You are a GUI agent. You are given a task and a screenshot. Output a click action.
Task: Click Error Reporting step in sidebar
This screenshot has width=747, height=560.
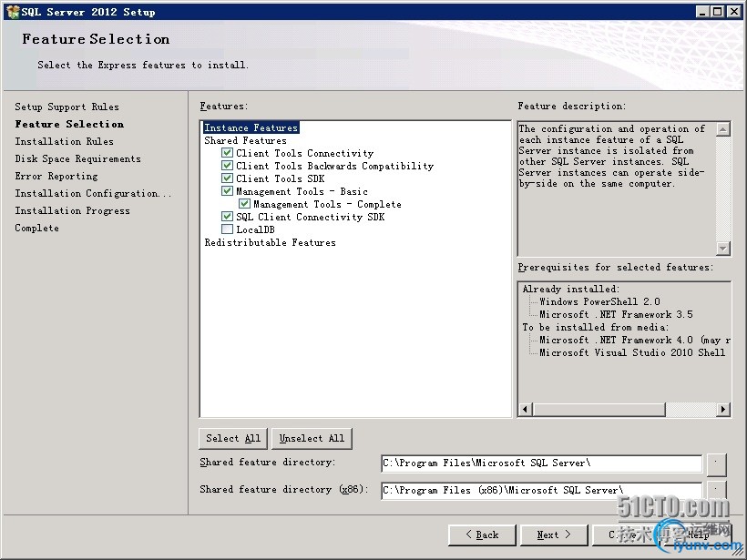(56, 176)
